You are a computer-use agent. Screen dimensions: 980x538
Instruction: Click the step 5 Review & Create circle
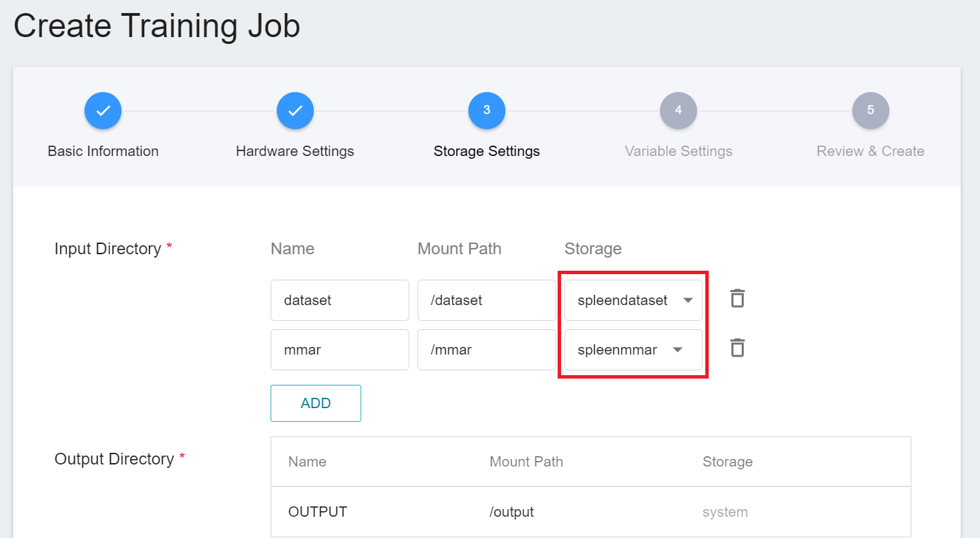pos(870,111)
